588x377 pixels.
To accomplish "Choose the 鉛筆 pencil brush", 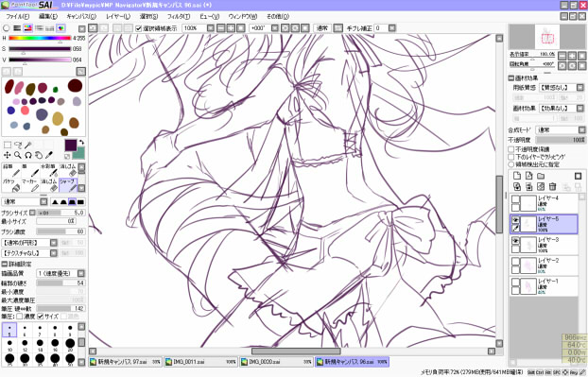I will coord(11,170).
